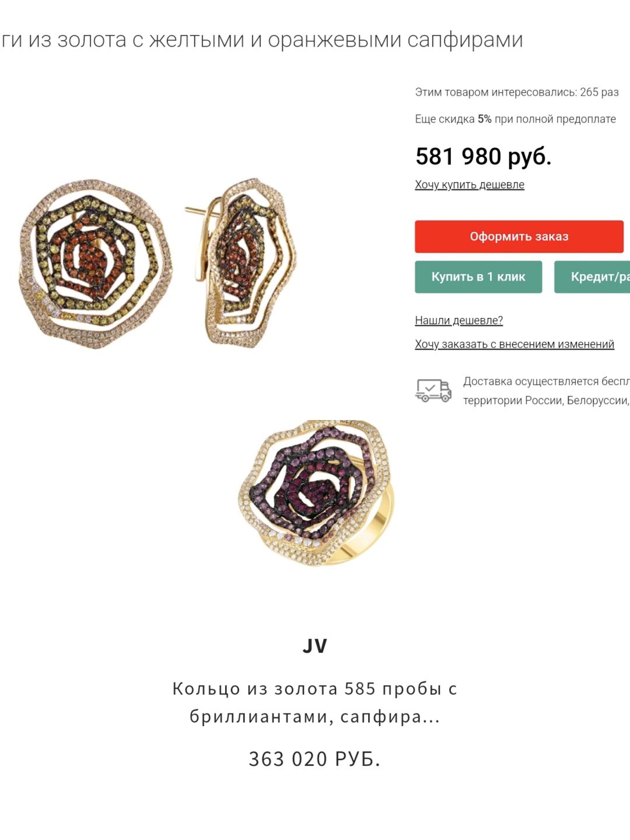Click the red Оформить заказ button

pos(519,236)
